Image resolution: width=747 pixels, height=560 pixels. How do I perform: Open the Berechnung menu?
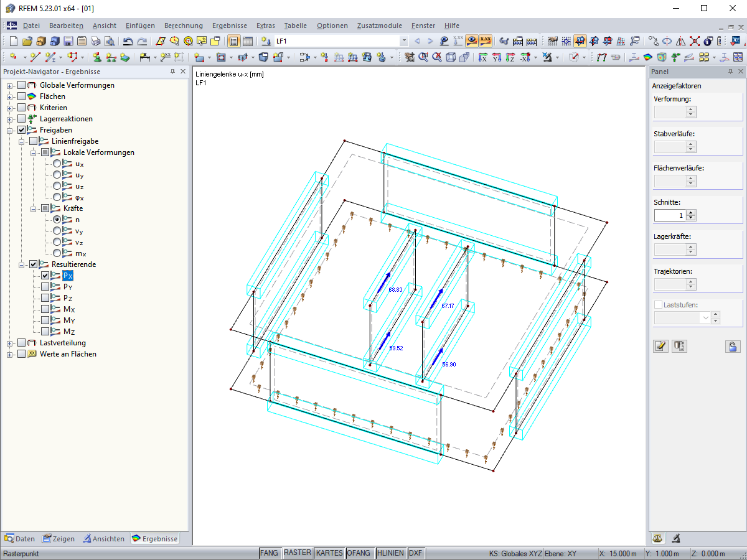pos(184,26)
